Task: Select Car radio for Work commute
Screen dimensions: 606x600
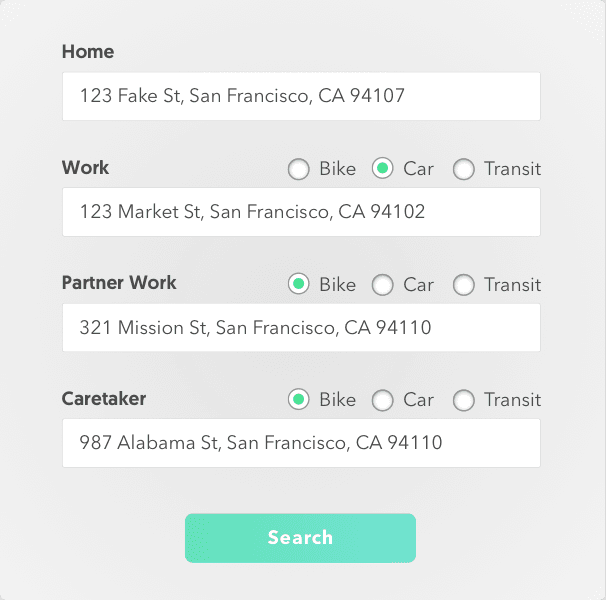Action: coord(383,168)
